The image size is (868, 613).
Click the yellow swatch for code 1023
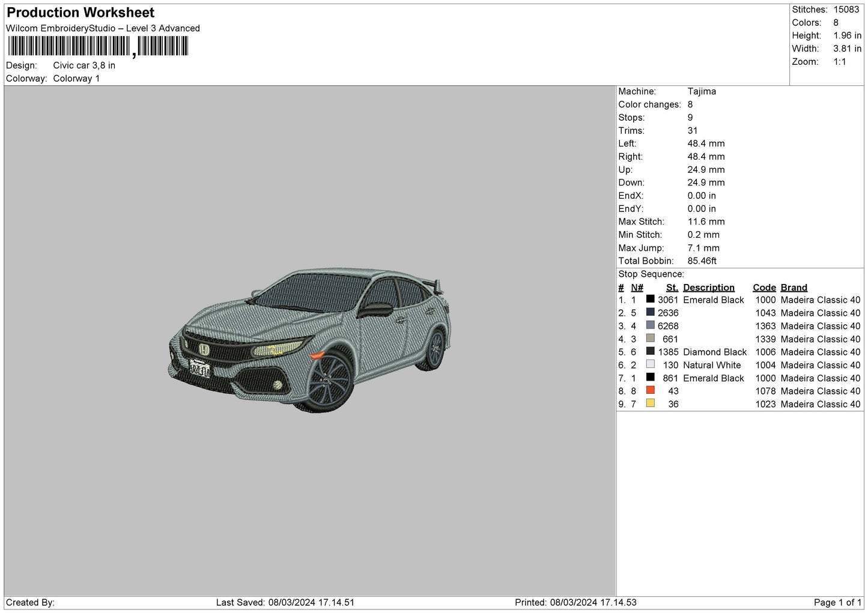tap(650, 403)
